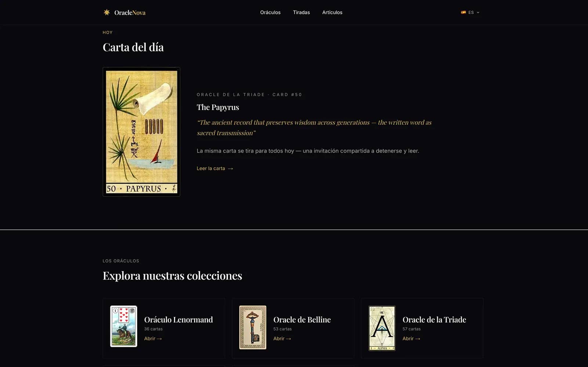Click the HOY label
The height and width of the screenshot is (367, 588).
pyautogui.click(x=108, y=32)
